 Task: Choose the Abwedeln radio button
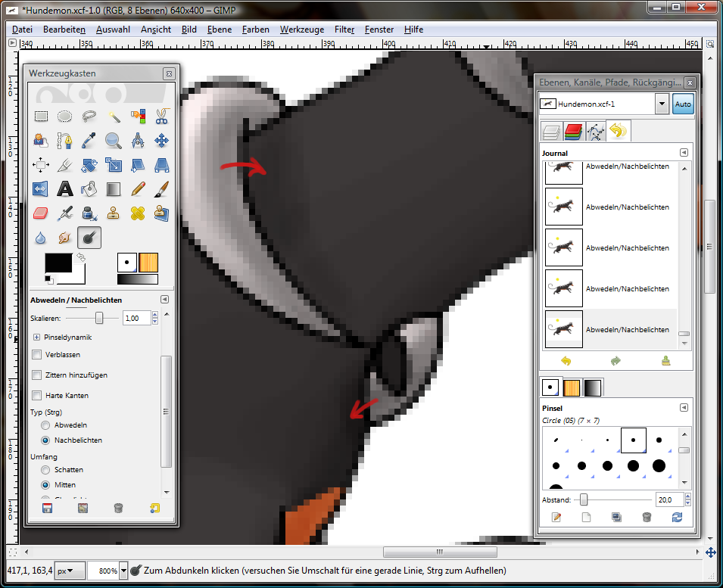[x=45, y=425]
